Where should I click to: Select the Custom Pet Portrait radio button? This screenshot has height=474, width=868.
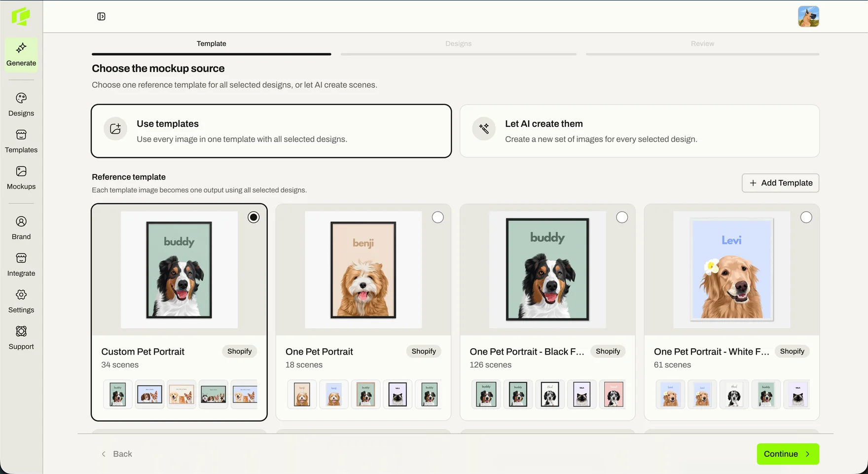(253, 217)
